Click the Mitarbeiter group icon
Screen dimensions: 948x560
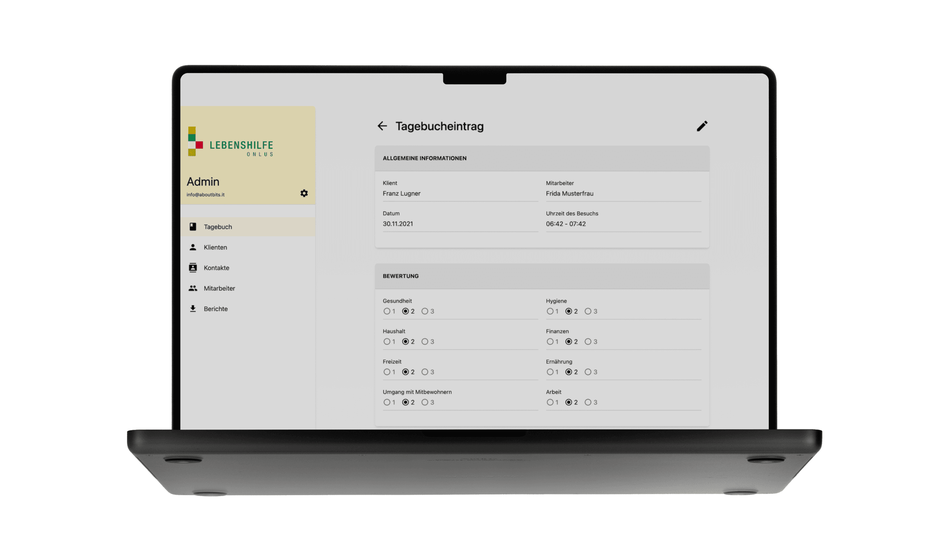(193, 288)
